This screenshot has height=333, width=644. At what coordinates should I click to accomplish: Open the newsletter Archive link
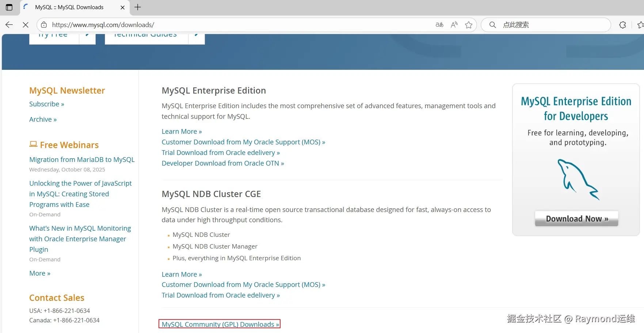pos(43,120)
